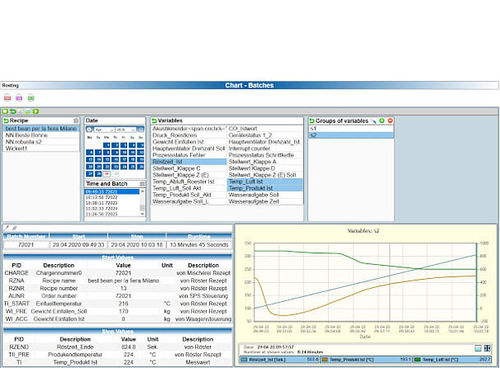
Task: Click the edit pencil icon beside Groups of variables
Action: [x=373, y=121]
